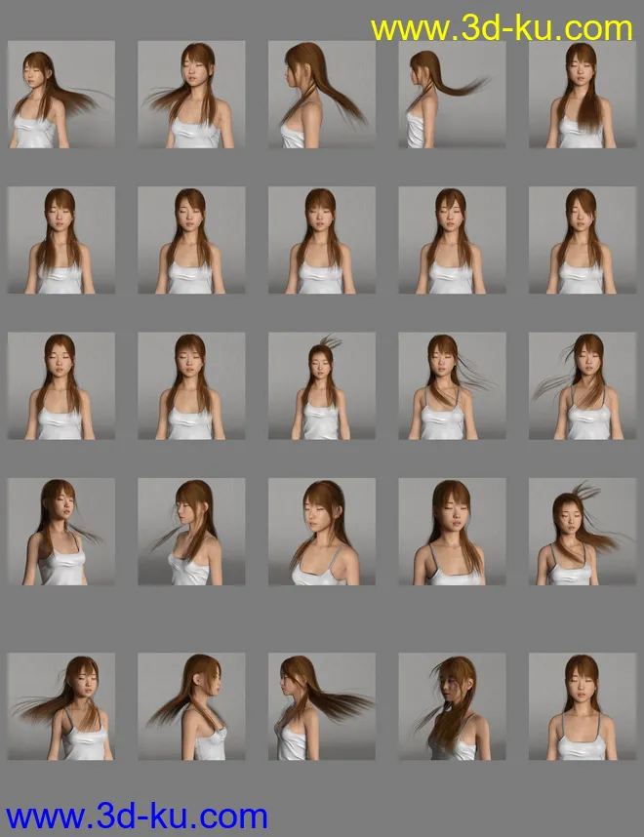Open the top www.3d-ku.com watermark link
Image resolution: width=644 pixels, height=837 pixels.
click(x=502, y=27)
